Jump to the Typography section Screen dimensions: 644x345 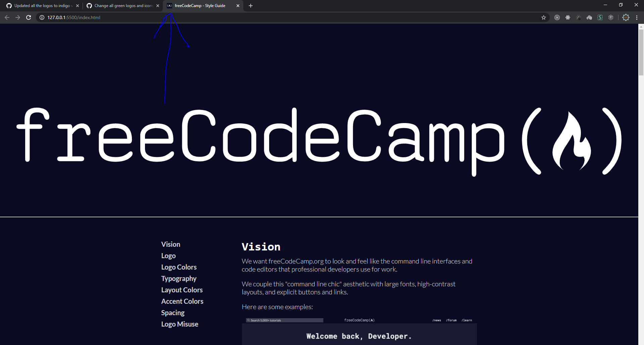[x=179, y=279]
